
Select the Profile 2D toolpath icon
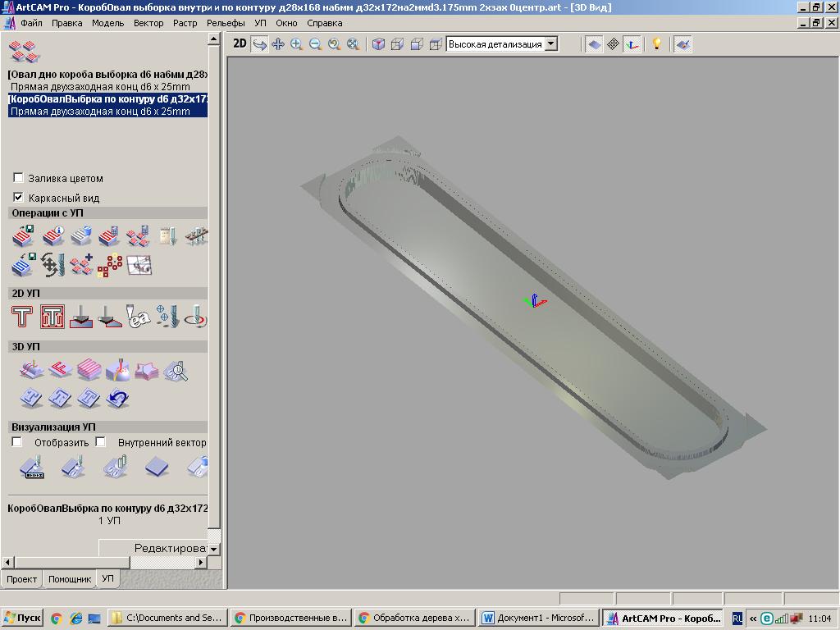coord(22,317)
